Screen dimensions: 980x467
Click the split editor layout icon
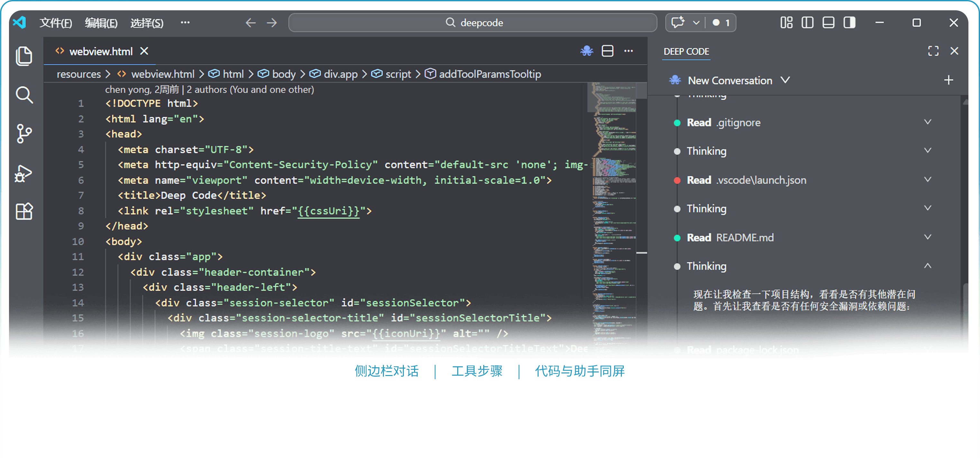click(608, 51)
